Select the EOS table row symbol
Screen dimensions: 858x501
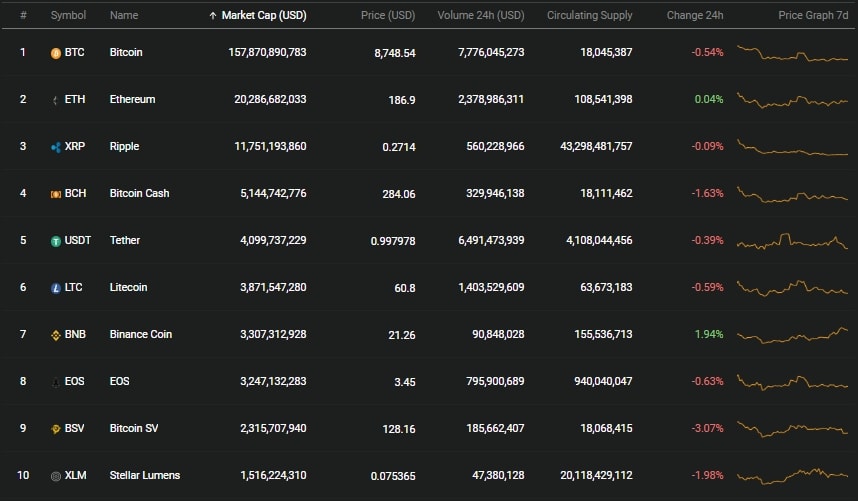[74, 381]
